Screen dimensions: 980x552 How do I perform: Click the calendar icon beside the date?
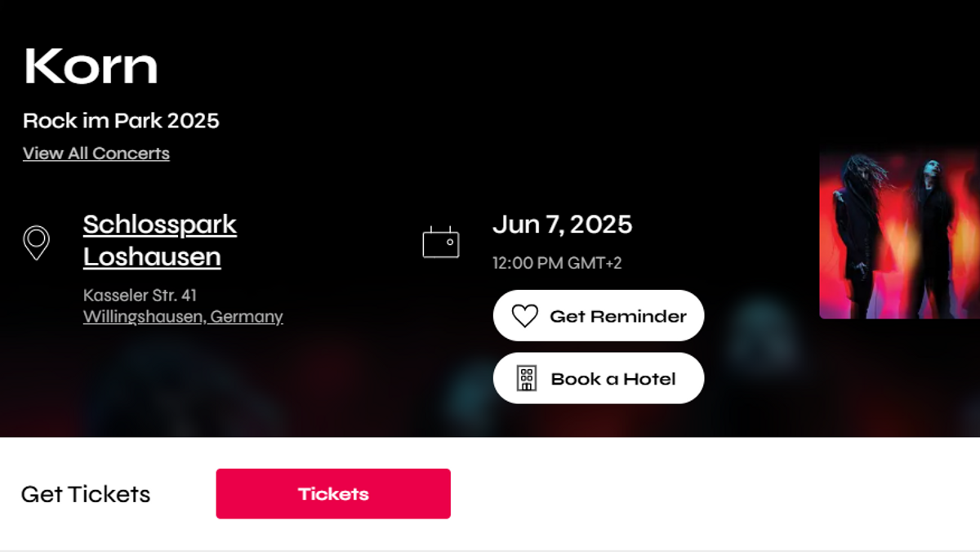click(x=441, y=243)
